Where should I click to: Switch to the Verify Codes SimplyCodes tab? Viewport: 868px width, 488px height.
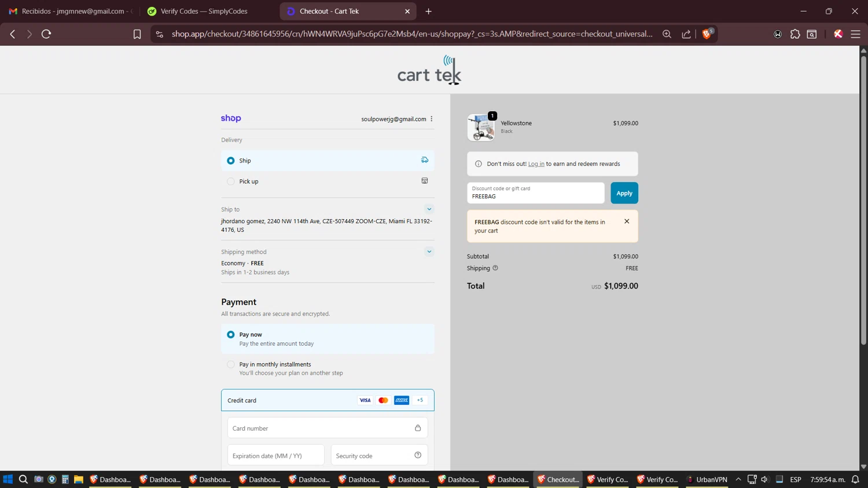(204, 11)
